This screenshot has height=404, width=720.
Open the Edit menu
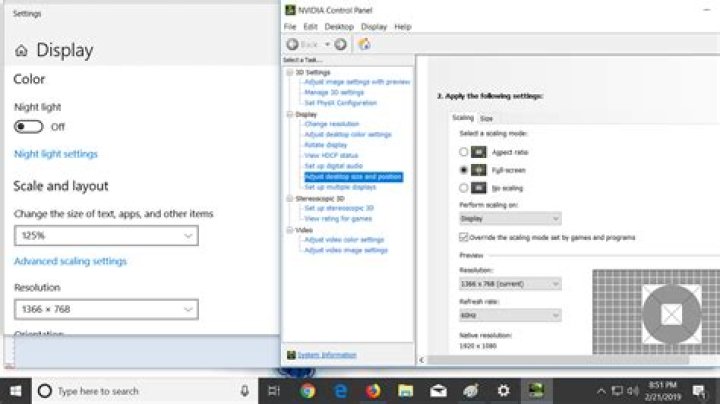310,27
